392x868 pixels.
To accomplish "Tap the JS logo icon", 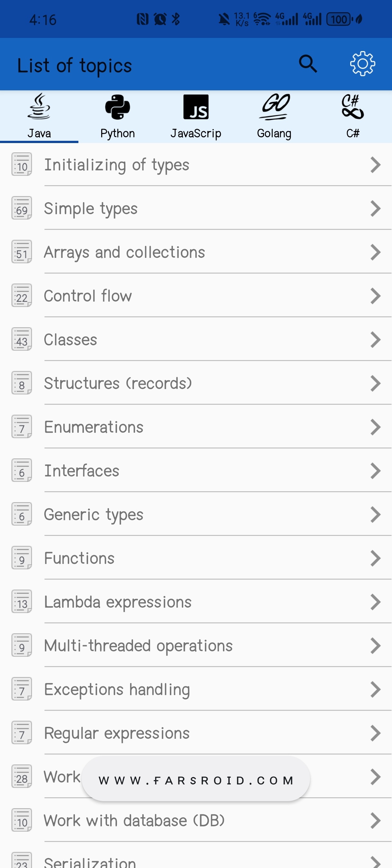I will pyautogui.click(x=196, y=107).
